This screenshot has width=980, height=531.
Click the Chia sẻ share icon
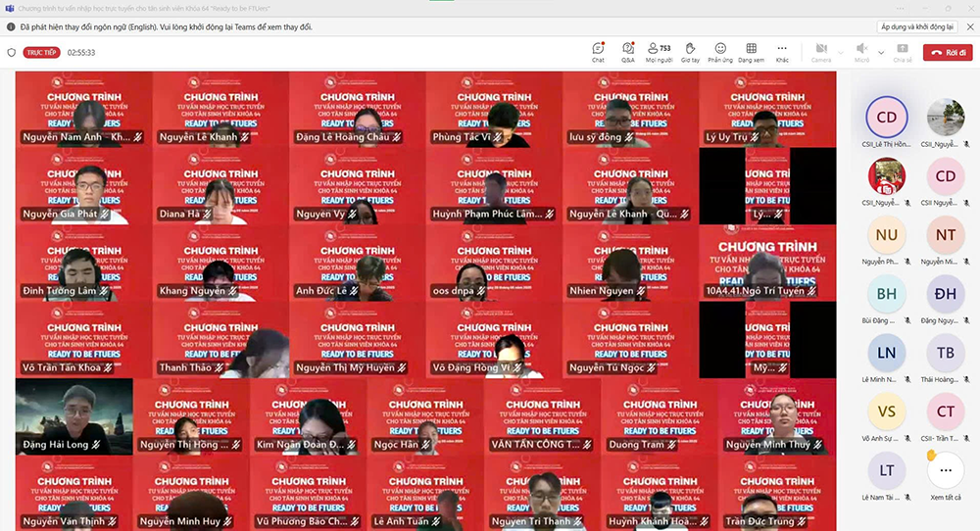pos(902,51)
